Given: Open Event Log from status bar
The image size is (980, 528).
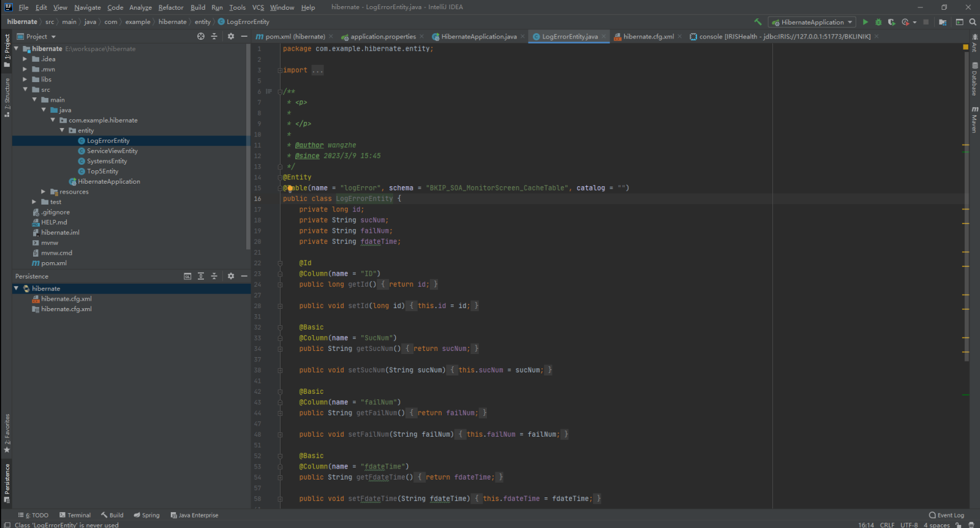Looking at the screenshot, I should tap(946, 515).
